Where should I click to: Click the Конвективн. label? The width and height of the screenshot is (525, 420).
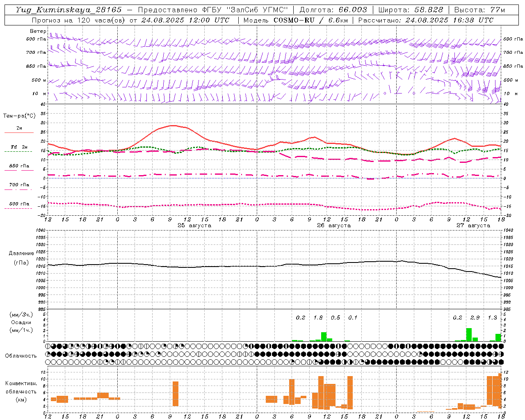click(21, 383)
